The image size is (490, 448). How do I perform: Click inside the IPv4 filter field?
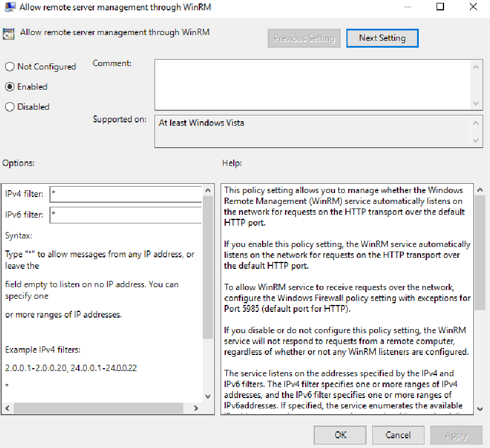[126, 194]
